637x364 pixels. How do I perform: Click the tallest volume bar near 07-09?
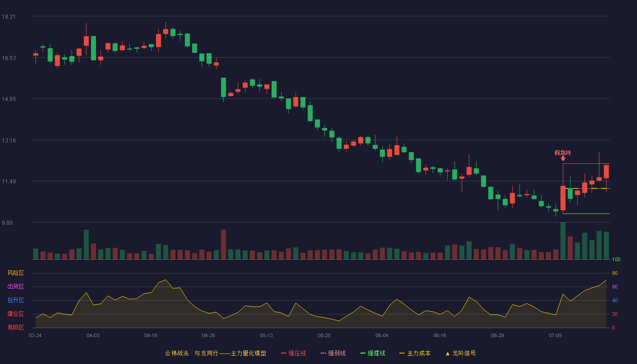pyautogui.click(x=563, y=241)
